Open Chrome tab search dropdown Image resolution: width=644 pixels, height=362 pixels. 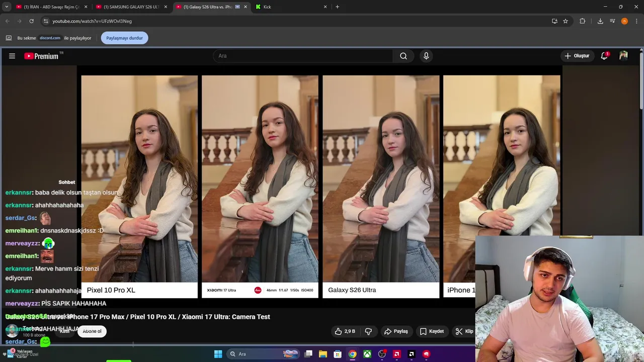click(7, 7)
